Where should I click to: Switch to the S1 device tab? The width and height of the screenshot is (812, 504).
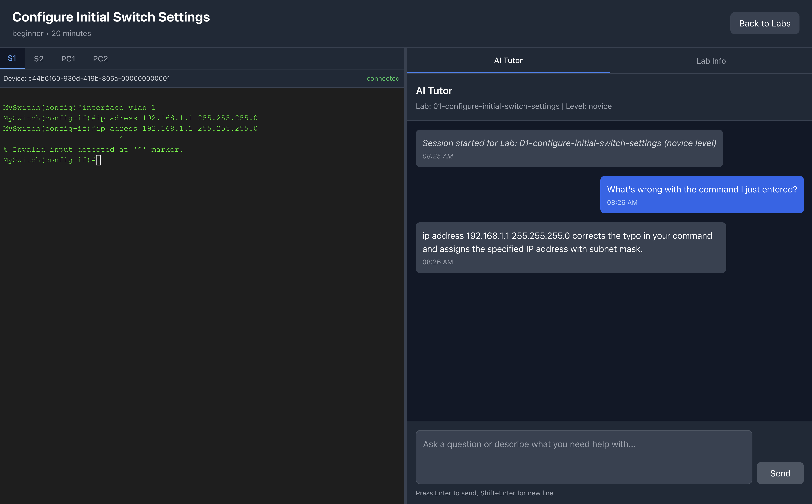tap(12, 59)
